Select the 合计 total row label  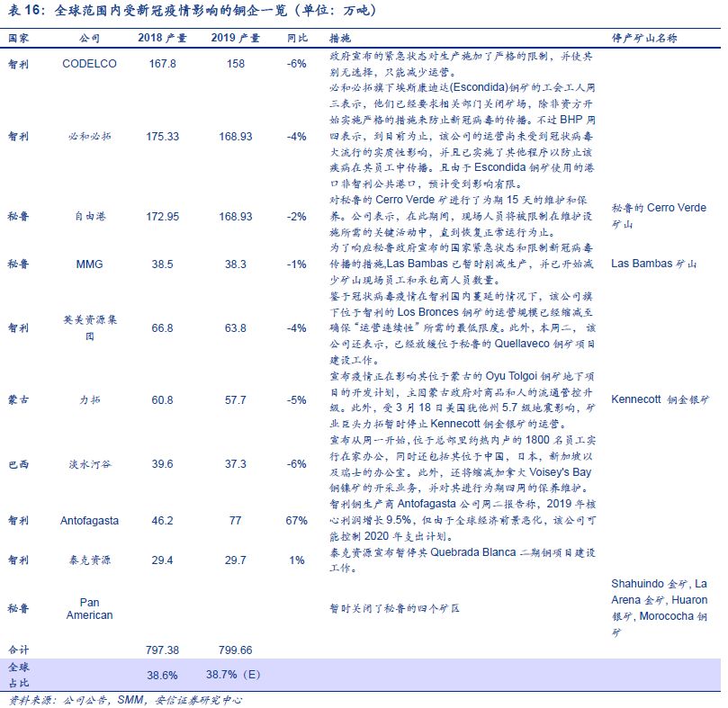[x=19, y=650]
